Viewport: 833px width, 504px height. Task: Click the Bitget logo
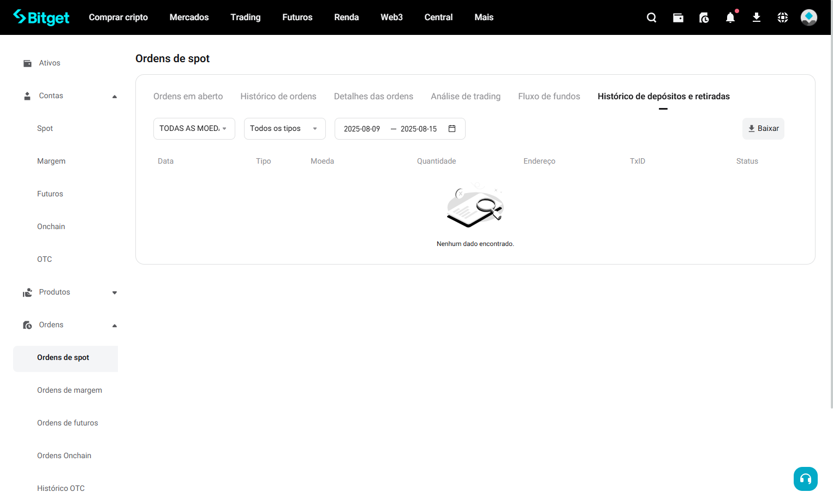tap(41, 17)
